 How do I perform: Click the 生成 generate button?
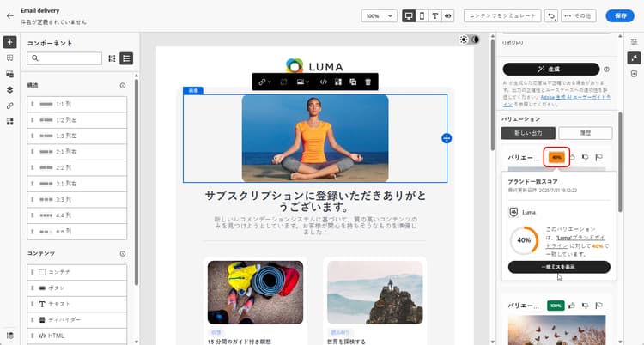point(550,69)
